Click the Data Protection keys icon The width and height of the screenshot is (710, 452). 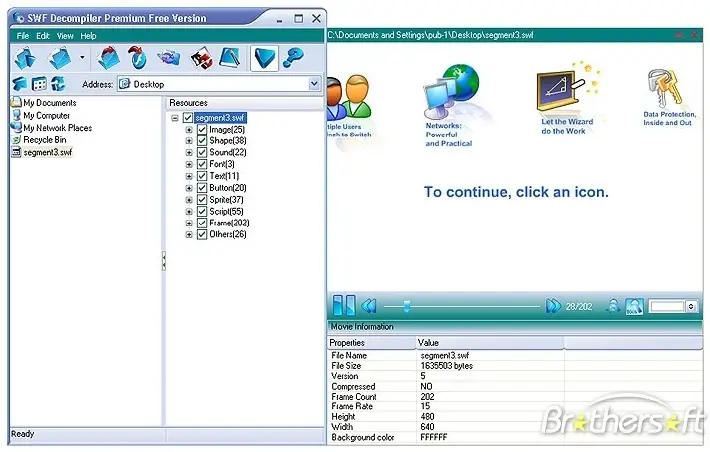pyautogui.click(x=665, y=88)
